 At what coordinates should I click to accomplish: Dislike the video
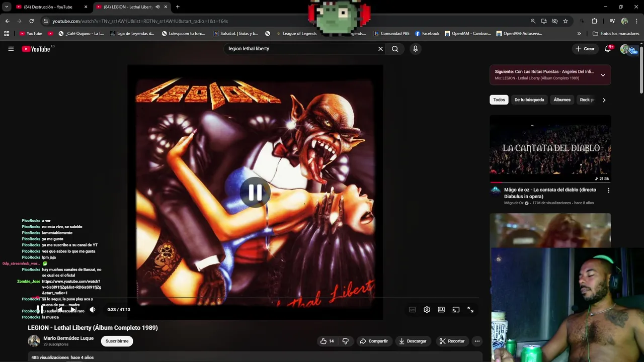(x=345, y=341)
